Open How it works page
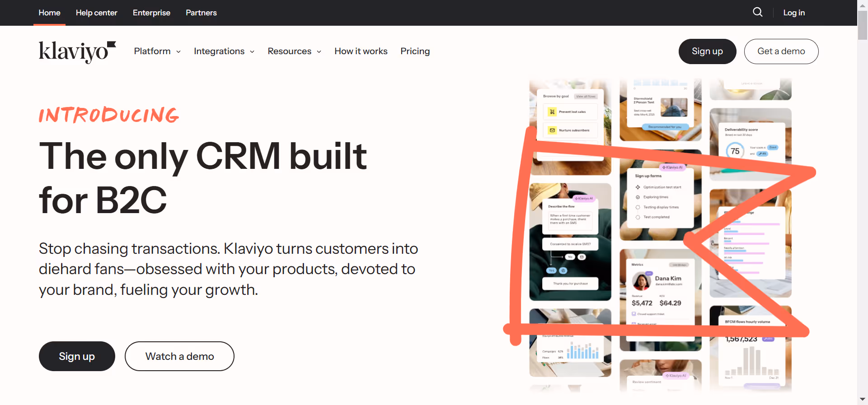Image resolution: width=868 pixels, height=405 pixels. pyautogui.click(x=361, y=51)
